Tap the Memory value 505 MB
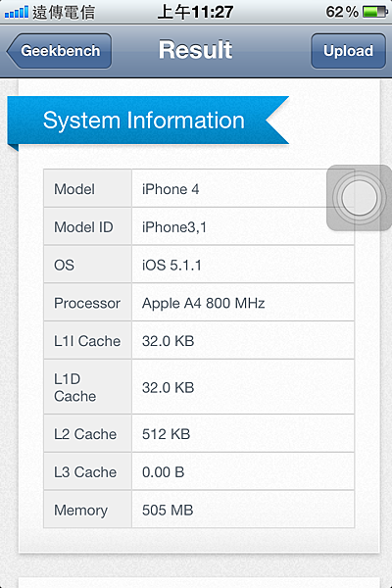 tap(168, 510)
